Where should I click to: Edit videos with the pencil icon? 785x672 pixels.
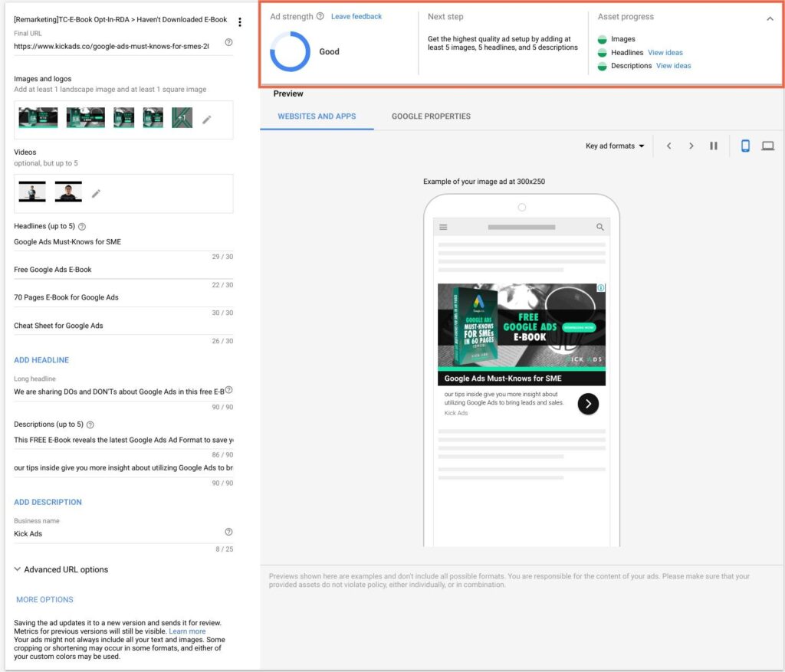pyautogui.click(x=96, y=193)
